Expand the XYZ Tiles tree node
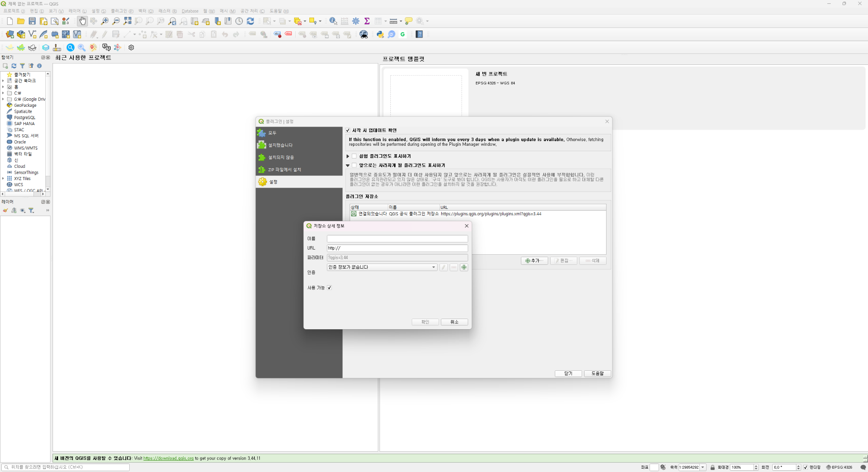Image resolution: width=868 pixels, height=472 pixels. point(3,178)
